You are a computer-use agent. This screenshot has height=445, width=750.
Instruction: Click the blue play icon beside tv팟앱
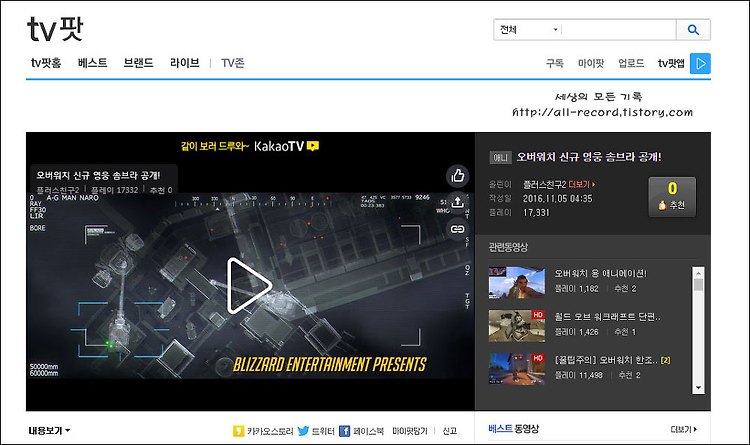coord(700,64)
